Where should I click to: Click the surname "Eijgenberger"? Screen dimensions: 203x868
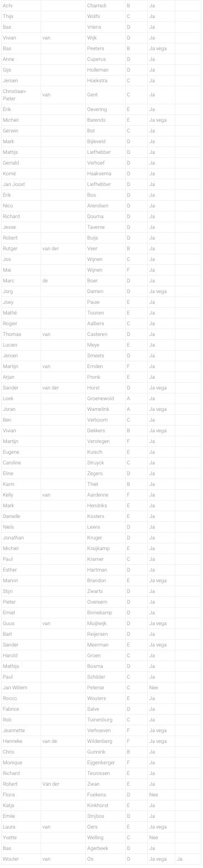101,763
